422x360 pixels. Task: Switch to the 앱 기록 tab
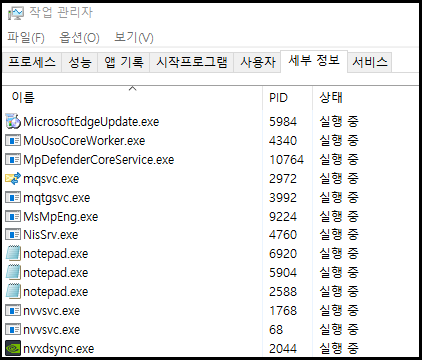124,62
